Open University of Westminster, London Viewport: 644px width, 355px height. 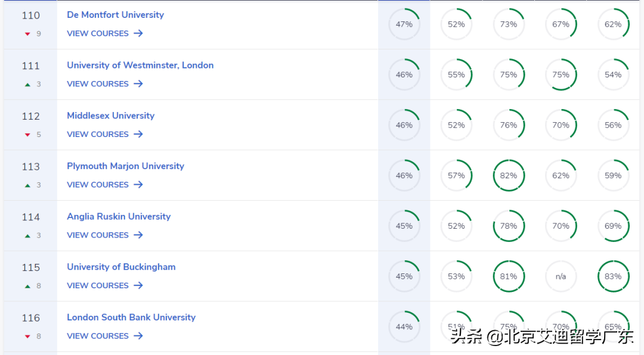(140, 65)
